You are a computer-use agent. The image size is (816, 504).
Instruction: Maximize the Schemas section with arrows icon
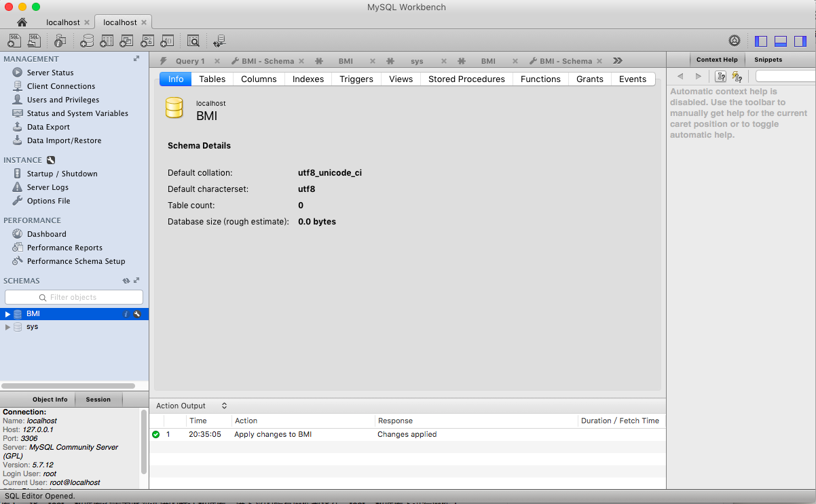pos(136,281)
